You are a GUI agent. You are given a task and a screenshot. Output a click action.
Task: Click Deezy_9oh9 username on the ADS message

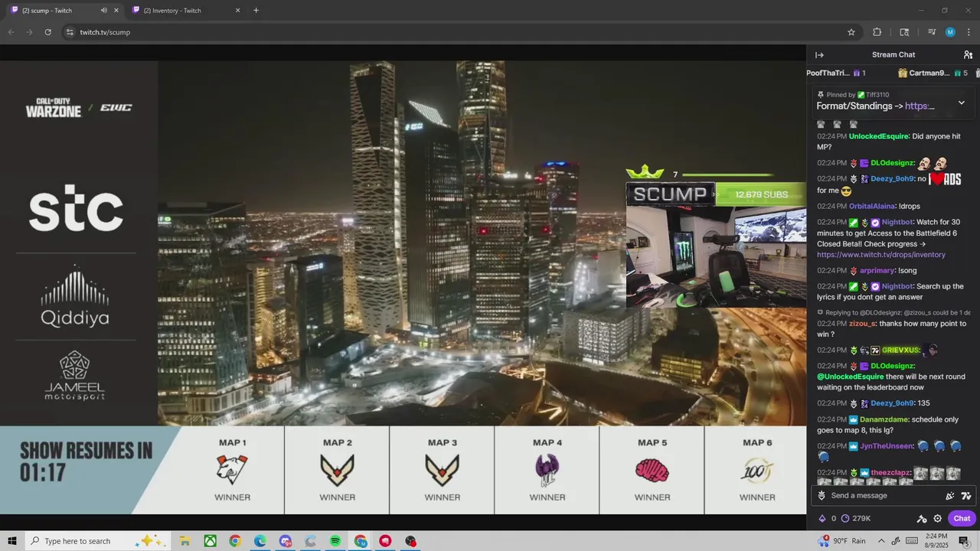(893, 179)
